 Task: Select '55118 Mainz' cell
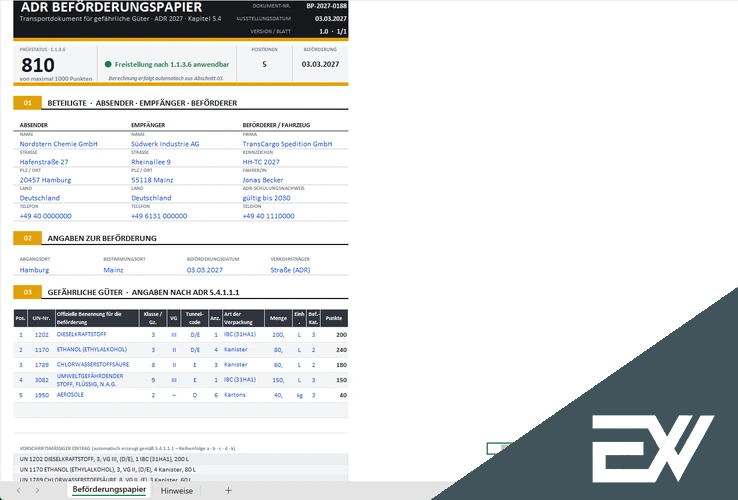click(152, 180)
